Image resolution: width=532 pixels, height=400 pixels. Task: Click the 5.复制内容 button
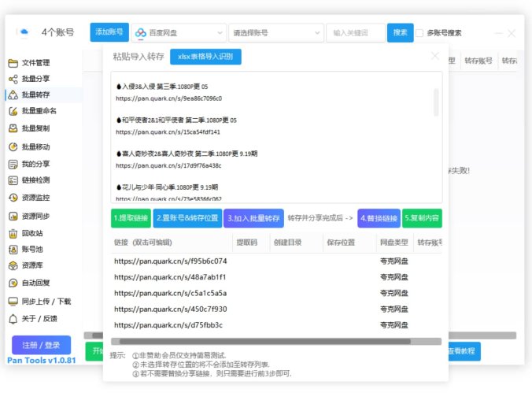pyautogui.click(x=422, y=218)
